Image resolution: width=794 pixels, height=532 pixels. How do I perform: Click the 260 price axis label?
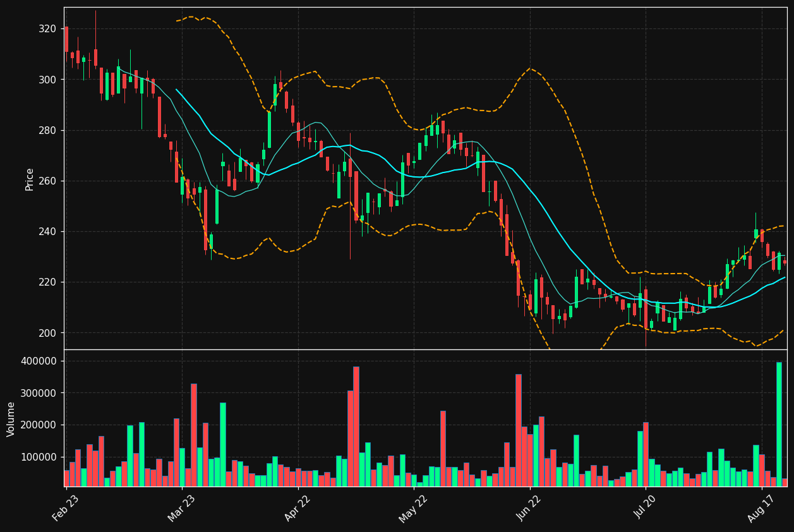coord(48,181)
